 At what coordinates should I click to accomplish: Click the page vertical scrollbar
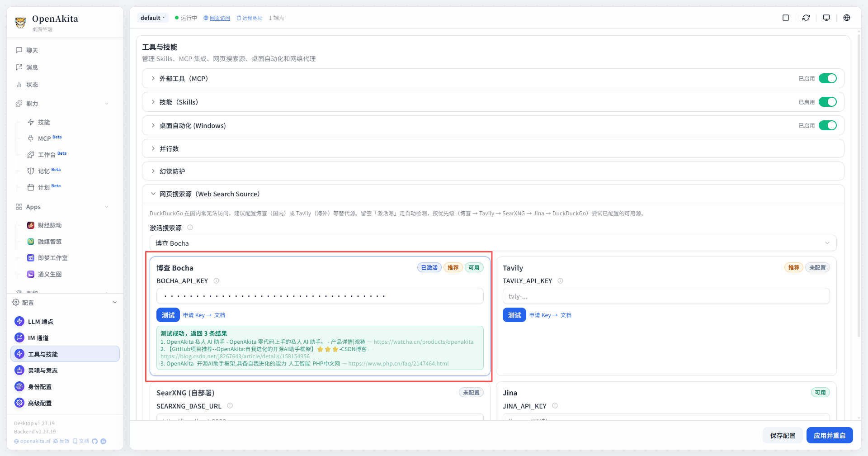(x=859, y=185)
